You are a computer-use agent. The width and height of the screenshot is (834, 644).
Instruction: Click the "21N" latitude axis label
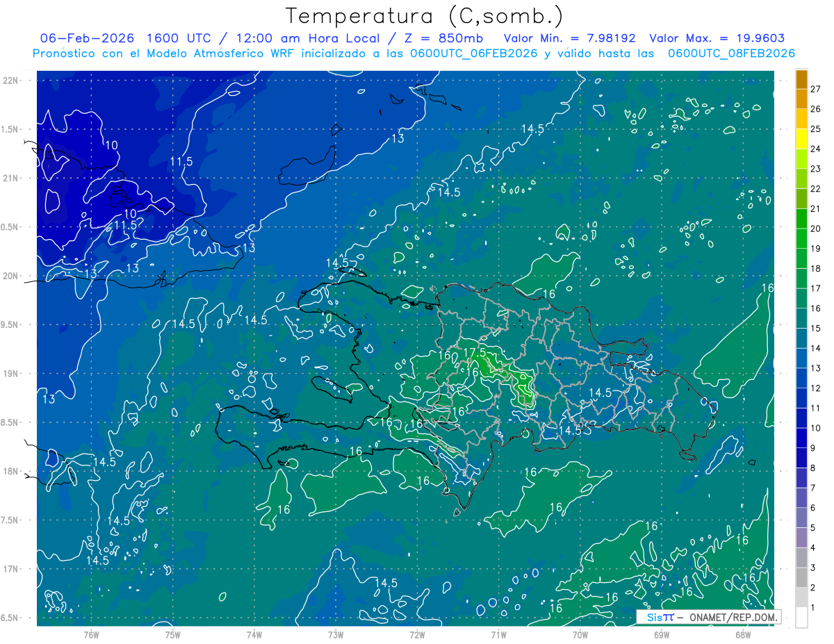tap(10, 179)
